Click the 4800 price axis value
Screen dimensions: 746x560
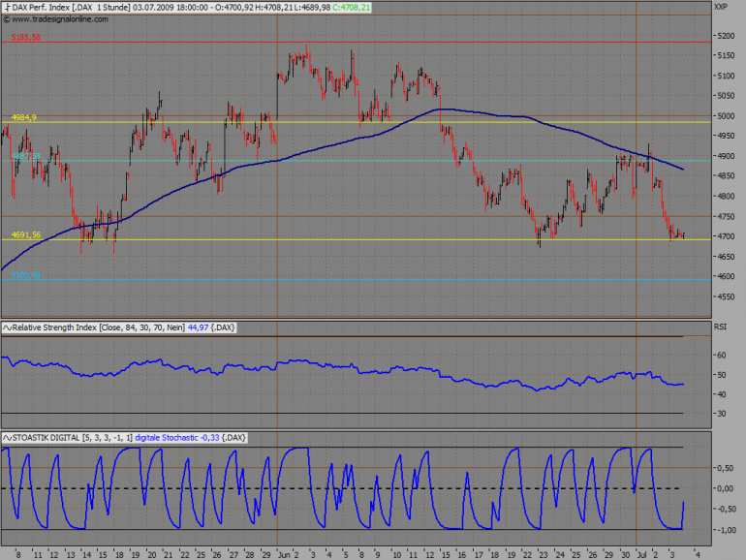click(725, 196)
